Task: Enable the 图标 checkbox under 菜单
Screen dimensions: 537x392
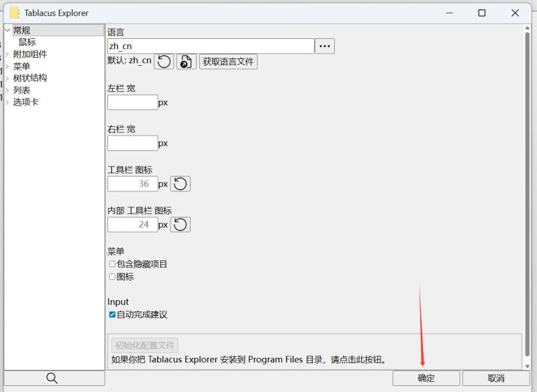Action: tap(112, 277)
